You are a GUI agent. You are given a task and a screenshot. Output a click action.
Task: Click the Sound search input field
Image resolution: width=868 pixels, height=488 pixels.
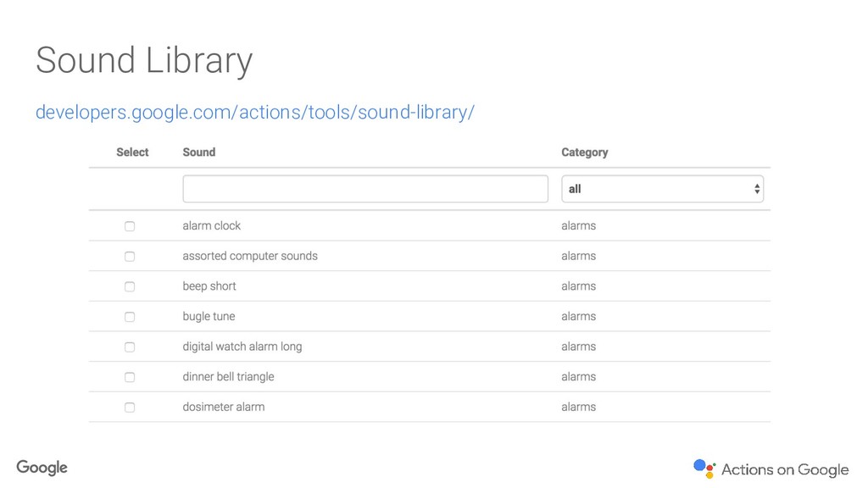coord(365,189)
